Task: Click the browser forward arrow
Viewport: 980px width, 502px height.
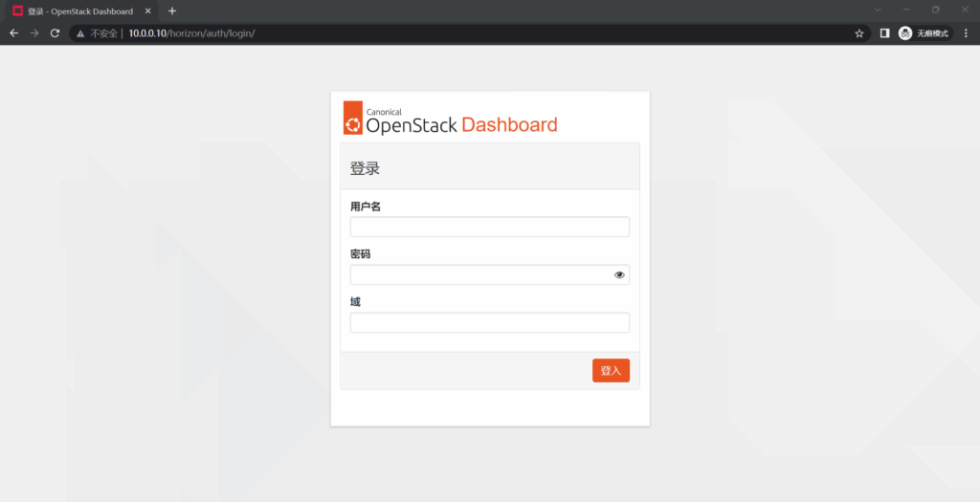Action: (34, 33)
